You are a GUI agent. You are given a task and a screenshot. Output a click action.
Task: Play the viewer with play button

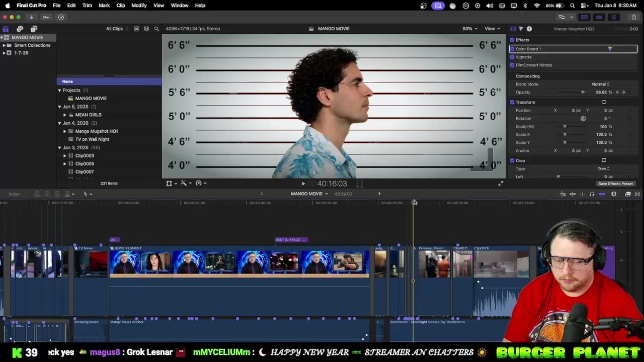click(x=303, y=184)
